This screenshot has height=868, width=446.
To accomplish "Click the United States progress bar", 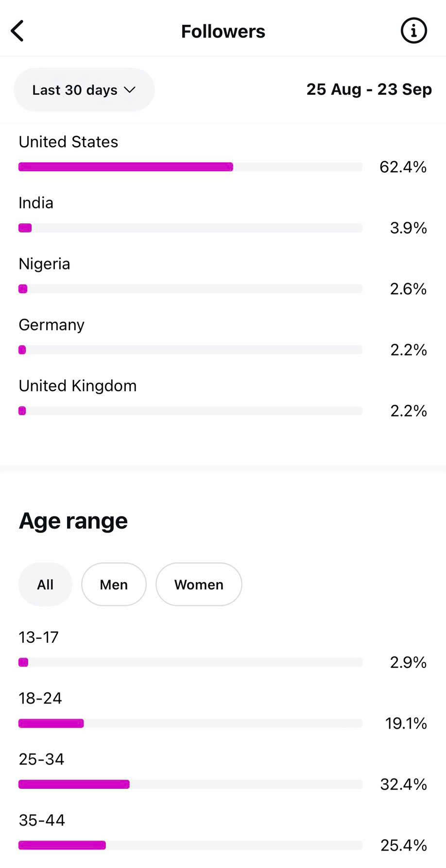I will 190,167.
